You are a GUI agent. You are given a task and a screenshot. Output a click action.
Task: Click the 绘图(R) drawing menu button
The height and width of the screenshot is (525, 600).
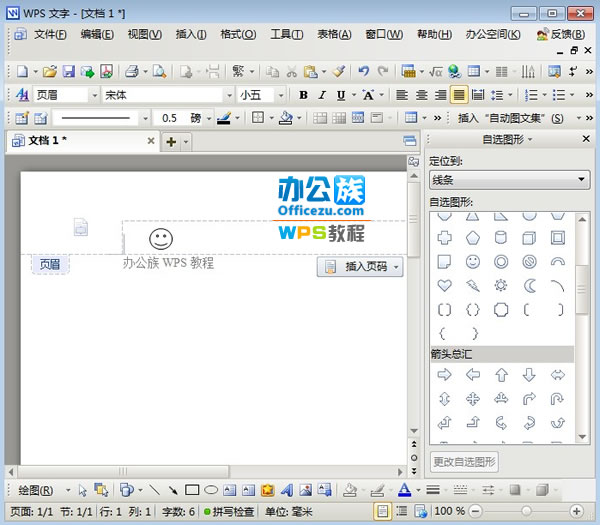[40, 490]
